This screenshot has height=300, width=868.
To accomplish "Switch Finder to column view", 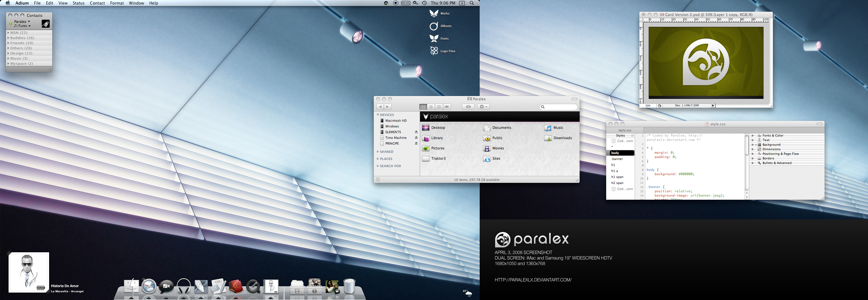I will [439, 107].
